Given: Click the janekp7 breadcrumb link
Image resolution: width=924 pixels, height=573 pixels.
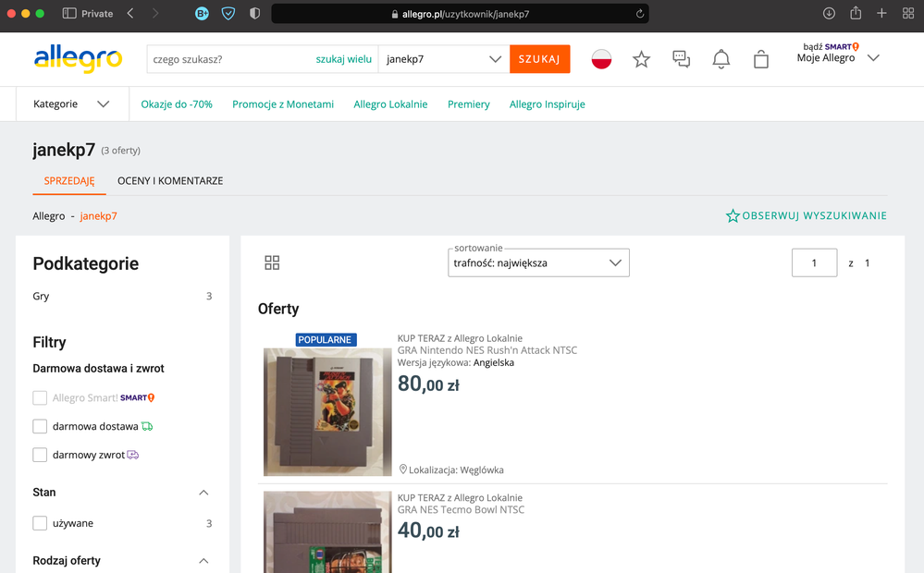Looking at the screenshot, I should pyautogui.click(x=98, y=216).
